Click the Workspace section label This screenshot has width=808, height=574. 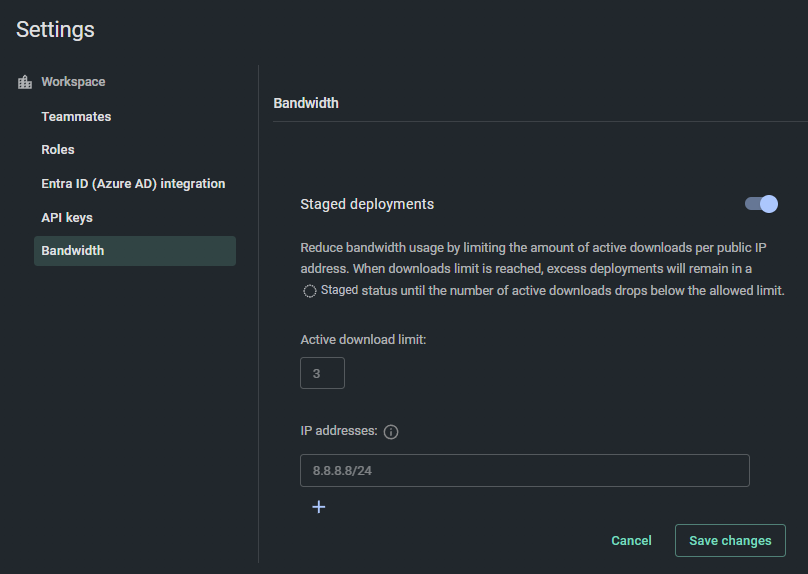[73, 82]
